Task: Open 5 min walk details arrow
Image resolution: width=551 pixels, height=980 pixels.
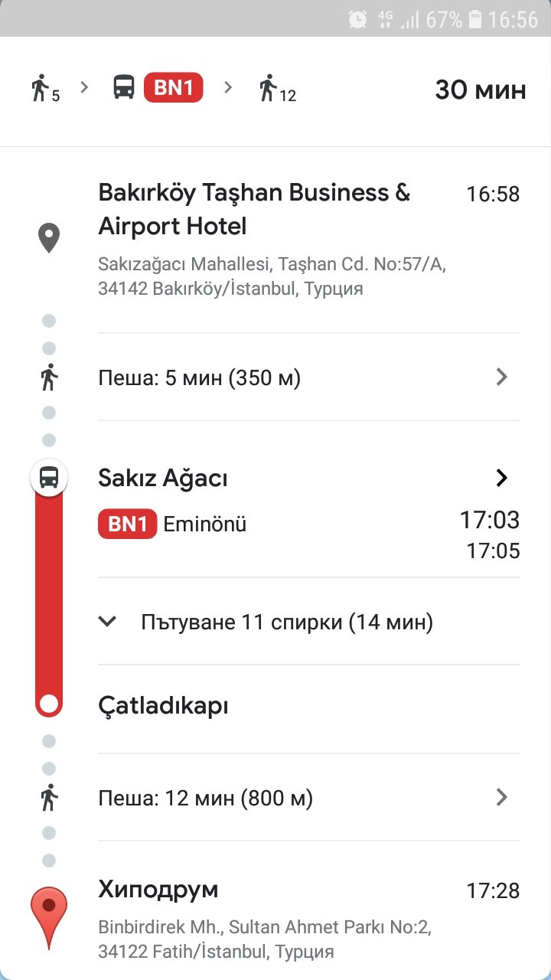Action: (502, 377)
